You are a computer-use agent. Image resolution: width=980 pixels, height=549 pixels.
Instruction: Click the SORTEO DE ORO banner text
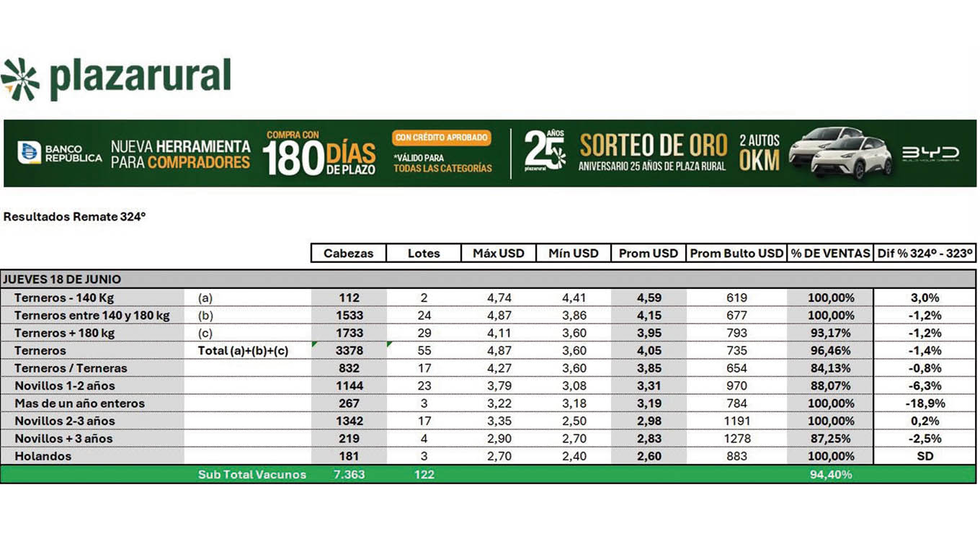[653, 146]
